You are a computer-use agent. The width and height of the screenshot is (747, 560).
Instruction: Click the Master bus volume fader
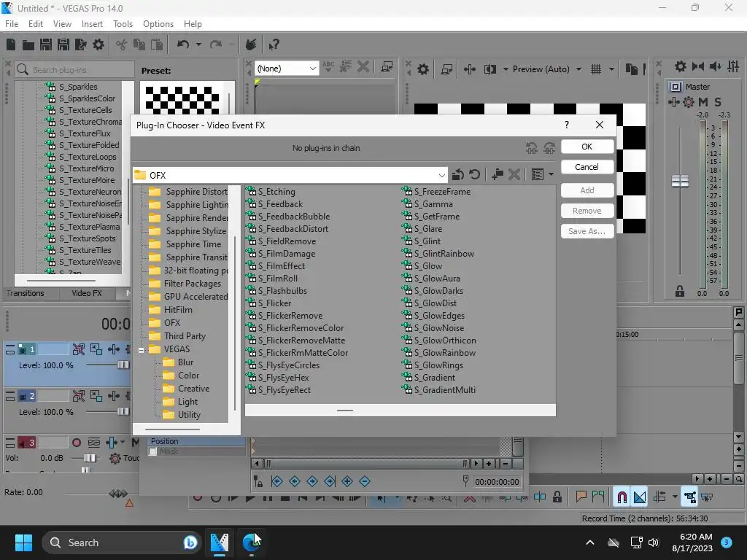680,182
